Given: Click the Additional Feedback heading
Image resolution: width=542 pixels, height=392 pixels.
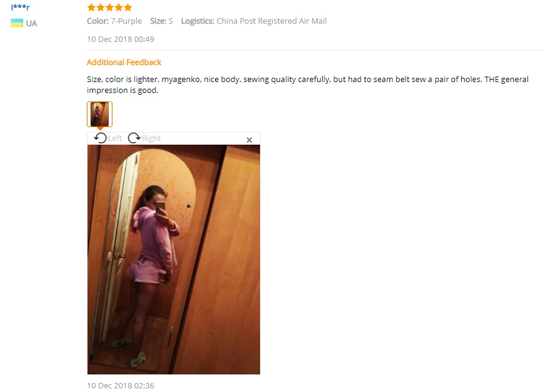Looking at the screenshot, I should [x=124, y=62].
